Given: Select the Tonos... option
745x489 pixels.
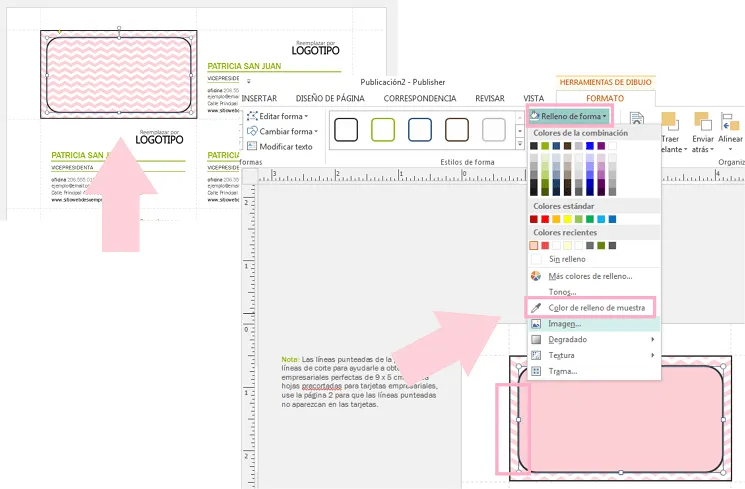Looking at the screenshot, I should click(x=594, y=292).
